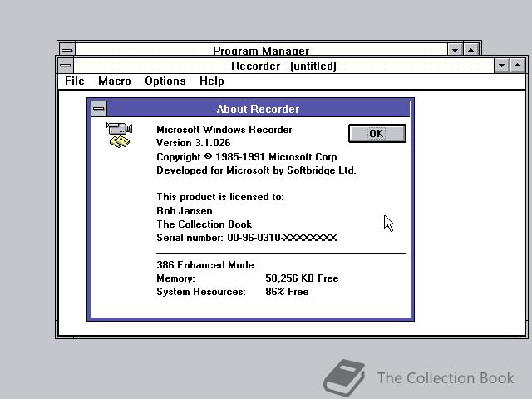
Task: Open Program Manager control menu box
Action: click(67, 50)
